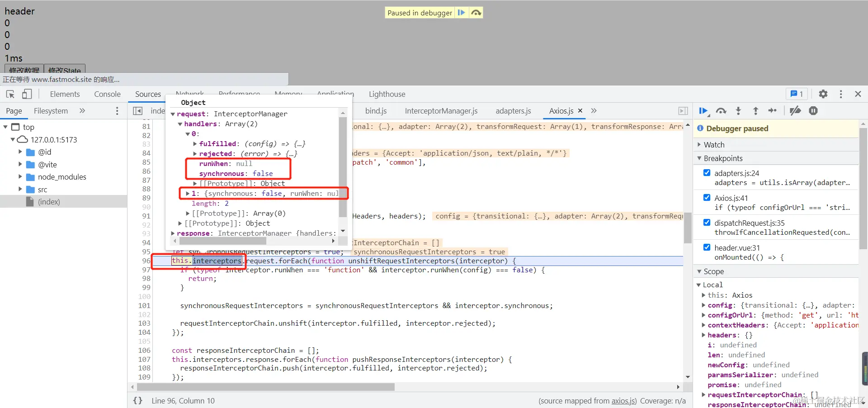Collapse the Local scope group
This screenshot has width=868, height=408.
point(699,285)
